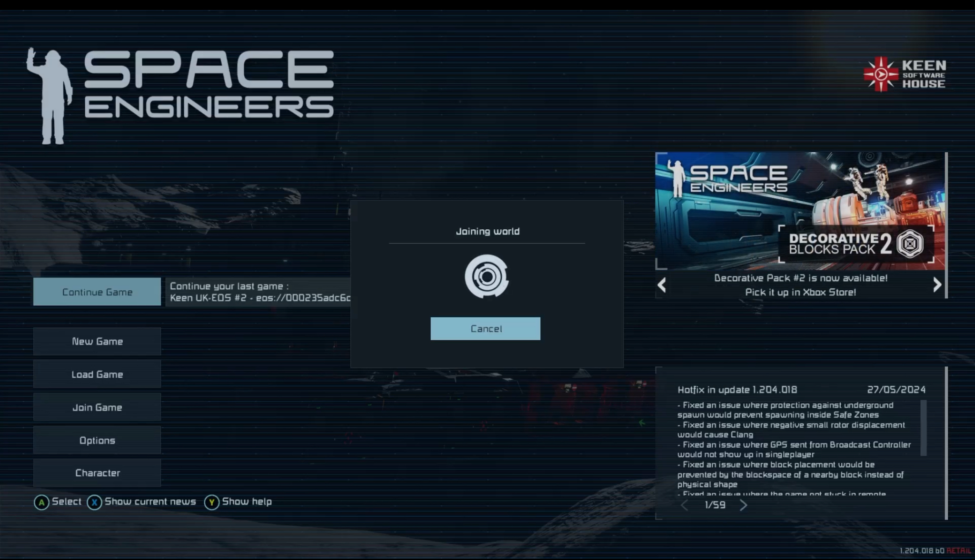This screenshot has height=560, width=975.
Task: Open New Game menu
Action: point(97,342)
